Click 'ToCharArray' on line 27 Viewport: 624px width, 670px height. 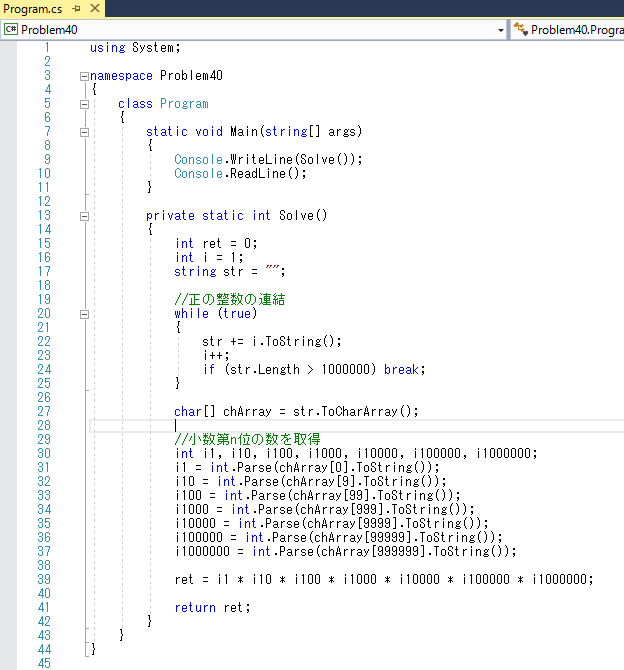359,411
